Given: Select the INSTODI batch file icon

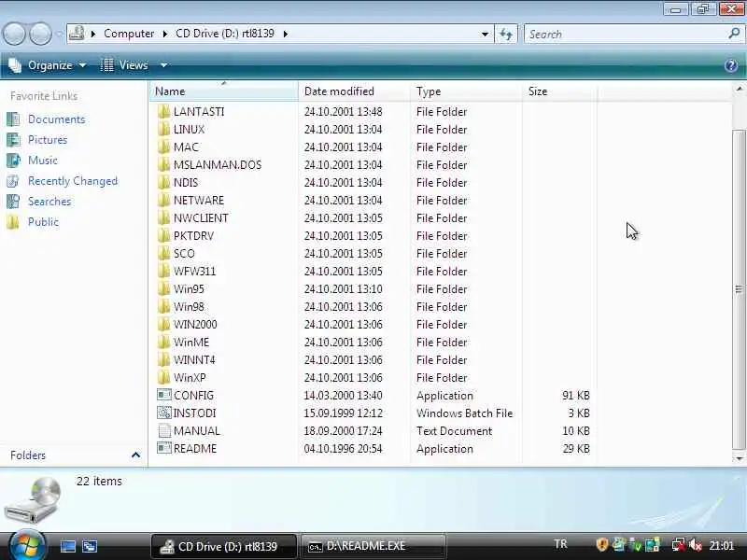Looking at the screenshot, I should tap(164, 413).
